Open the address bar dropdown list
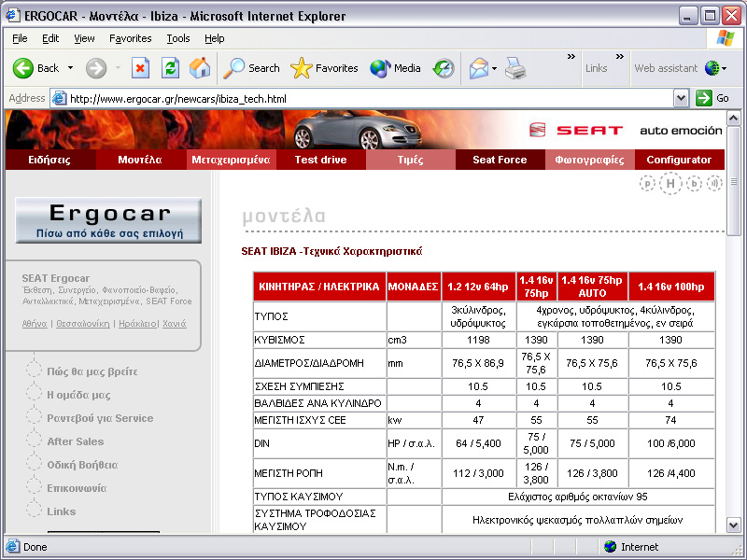 click(x=682, y=99)
